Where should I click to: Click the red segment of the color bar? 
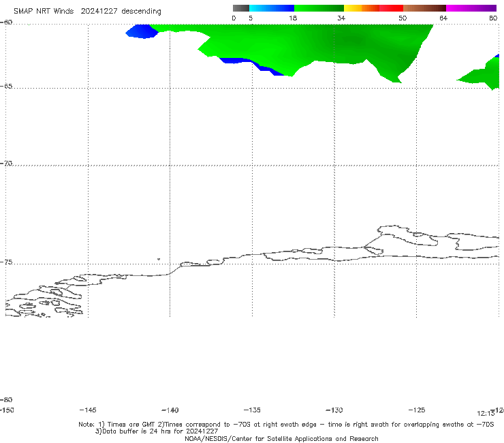tap(391, 8)
